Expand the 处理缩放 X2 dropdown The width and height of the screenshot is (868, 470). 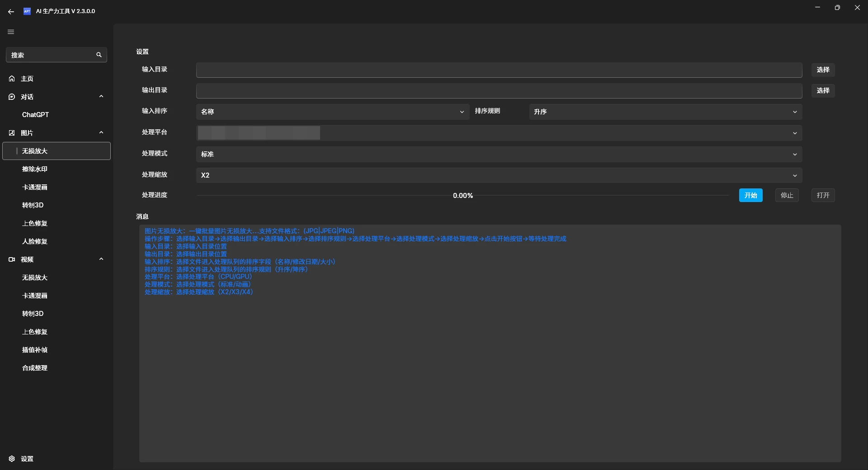click(x=499, y=175)
